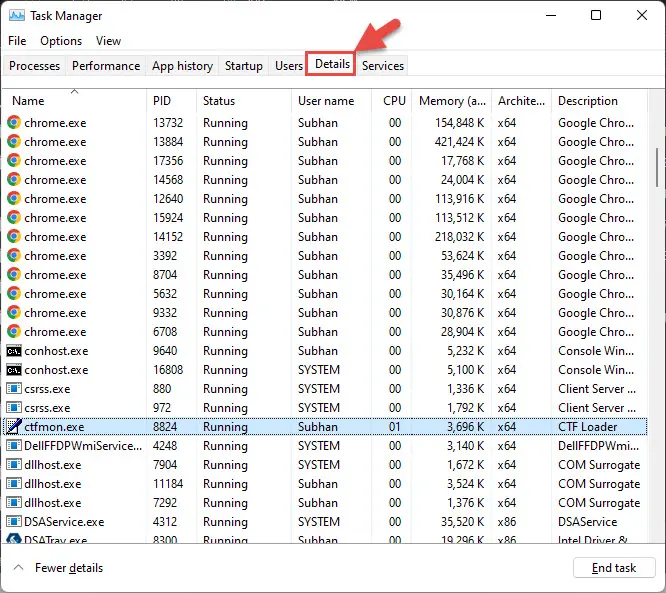This screenshot has height=593, width=666.
Task: Switch to the Processes tab
Action: (x=34, y=66)
